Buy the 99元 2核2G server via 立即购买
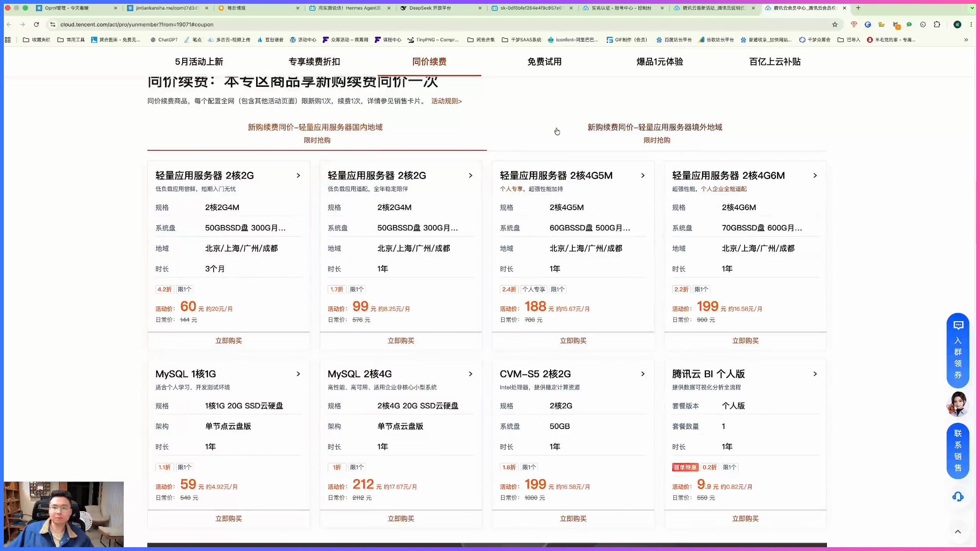The width and height of the screenshot is (980, 551). click(401, 341)
